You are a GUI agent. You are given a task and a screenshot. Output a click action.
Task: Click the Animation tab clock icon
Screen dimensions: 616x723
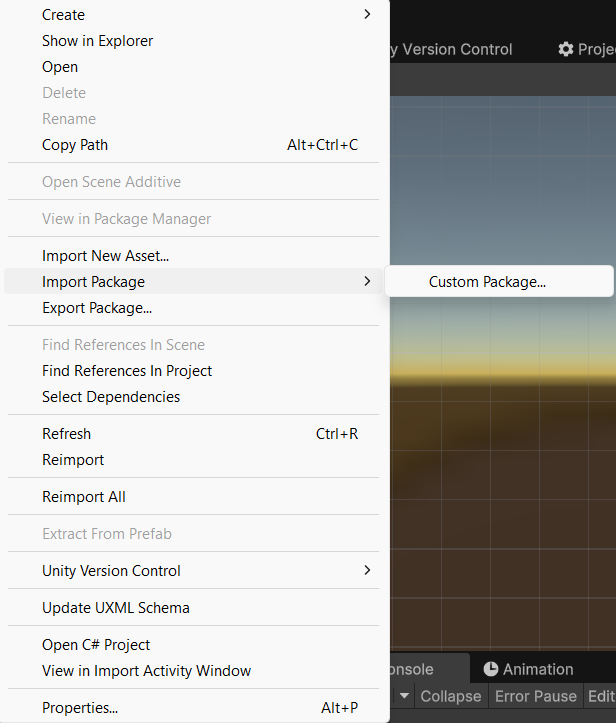tap(491, 669)
